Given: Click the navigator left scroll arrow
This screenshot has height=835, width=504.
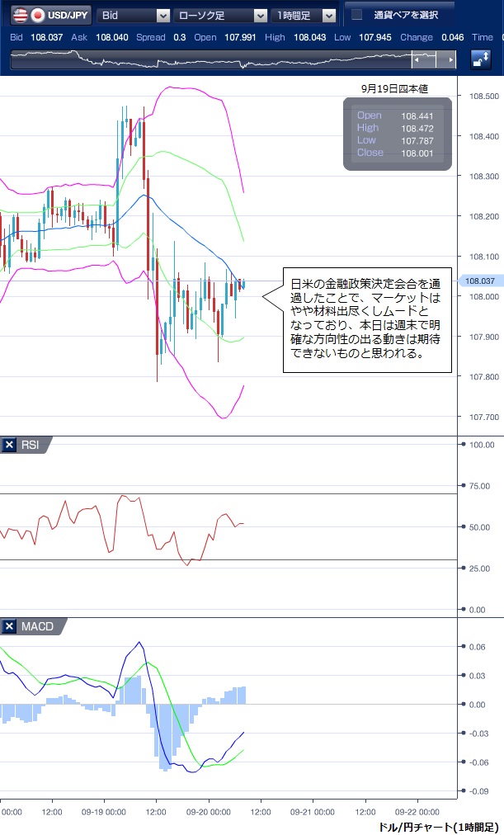Looking at the screenshot, I should (x=417, y=60).
